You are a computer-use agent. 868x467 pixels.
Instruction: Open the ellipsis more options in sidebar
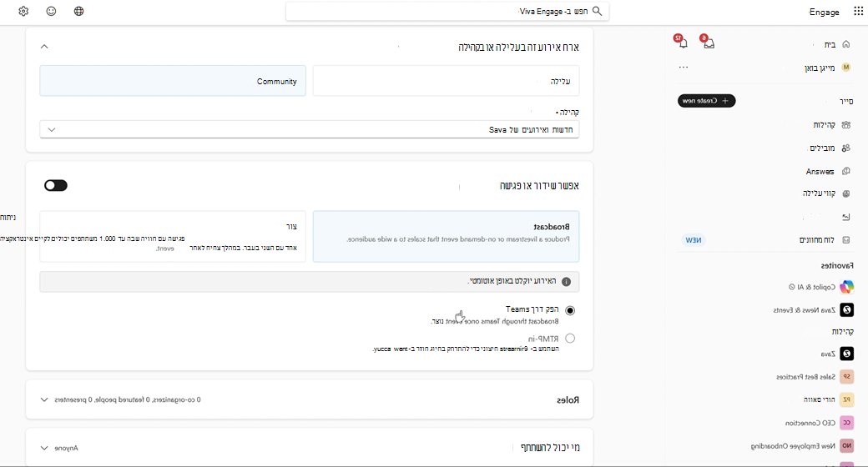coord(684,68)
